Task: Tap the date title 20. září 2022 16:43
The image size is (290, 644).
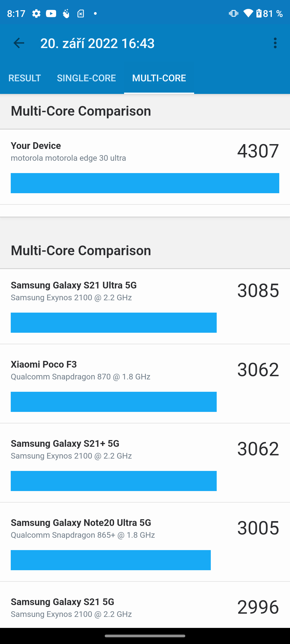Action: coord(97,43)
